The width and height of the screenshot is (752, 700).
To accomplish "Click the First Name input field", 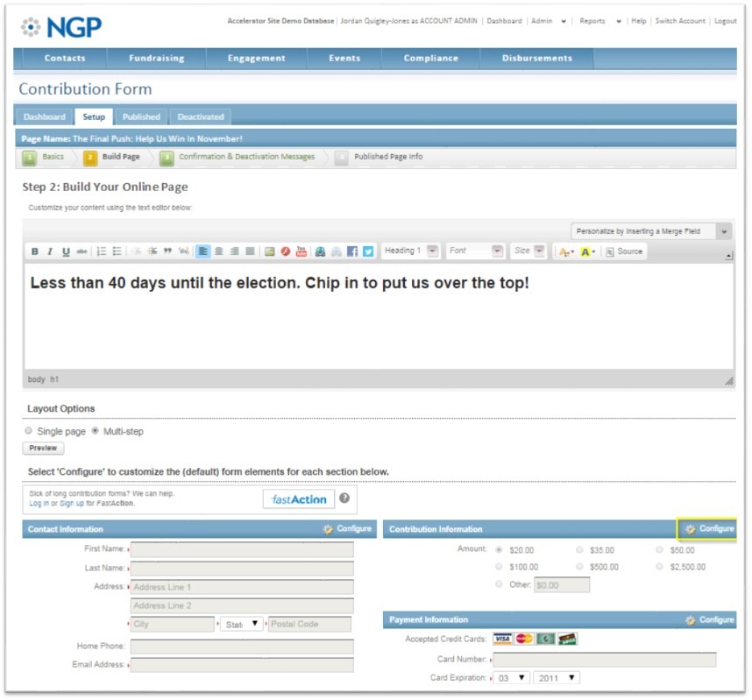I will [x=242, y=549].
